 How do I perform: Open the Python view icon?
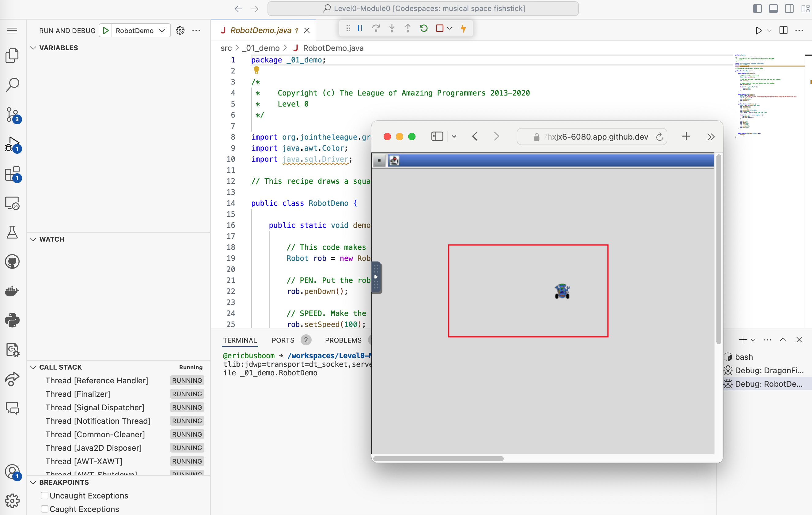13,320
